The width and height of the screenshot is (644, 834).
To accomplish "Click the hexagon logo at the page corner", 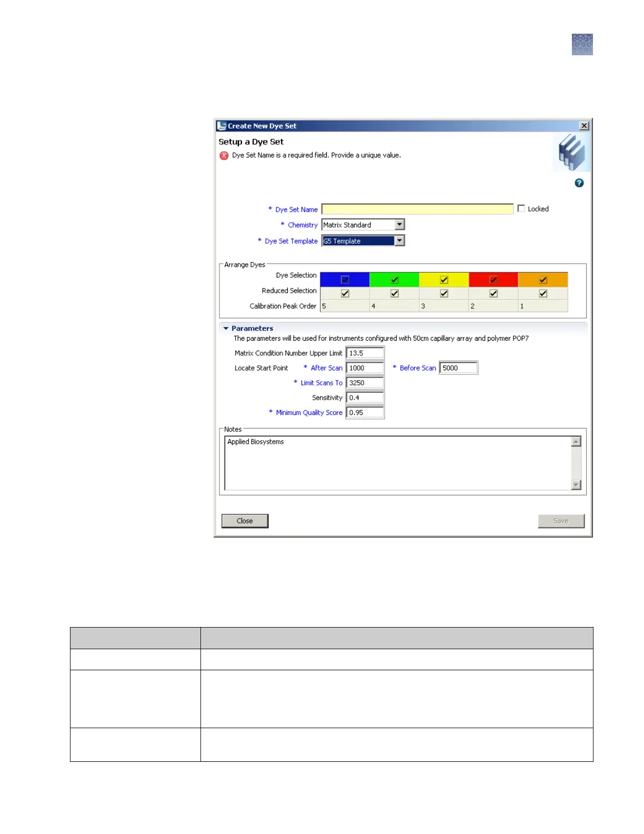I will pyautogui.click(x=582, y=45).
